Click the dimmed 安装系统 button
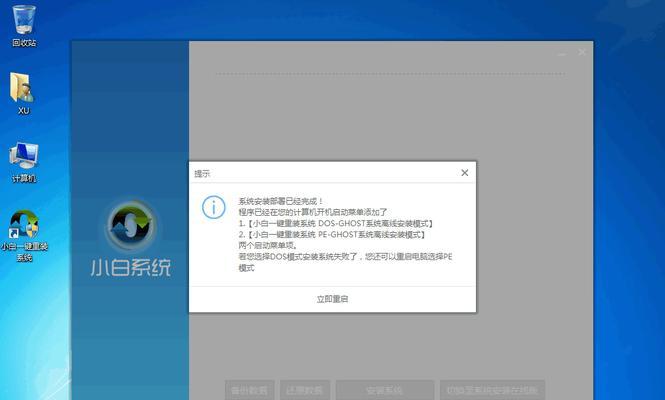 point(385,390)
